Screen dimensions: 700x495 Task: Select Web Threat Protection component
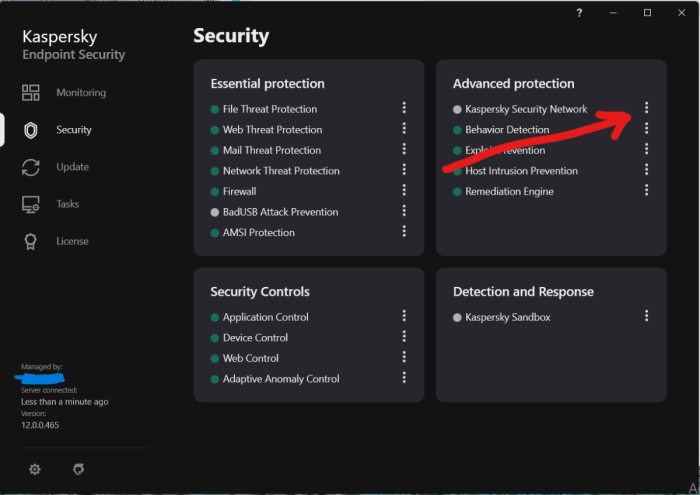[x=272, y=130]
